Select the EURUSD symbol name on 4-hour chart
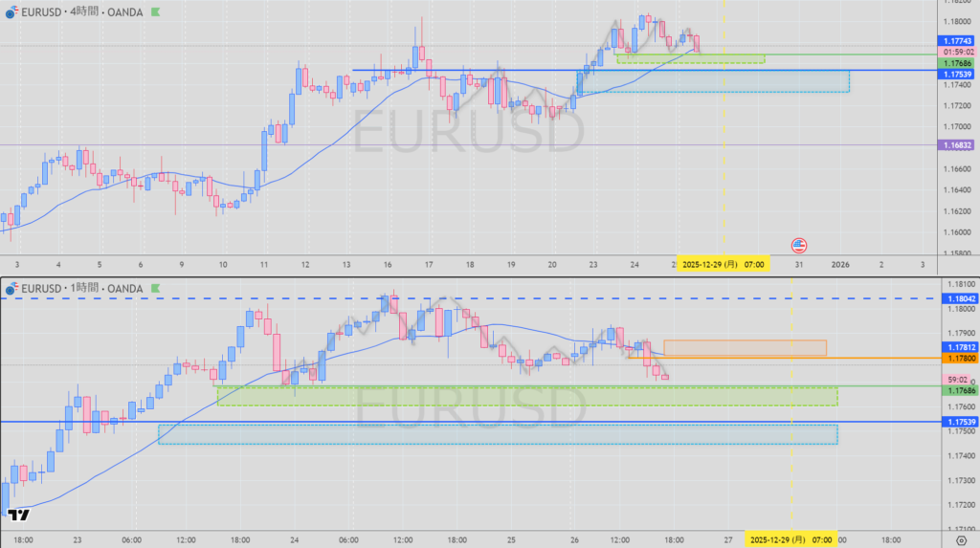The image size is (980, 548). (x=41, y=13)
